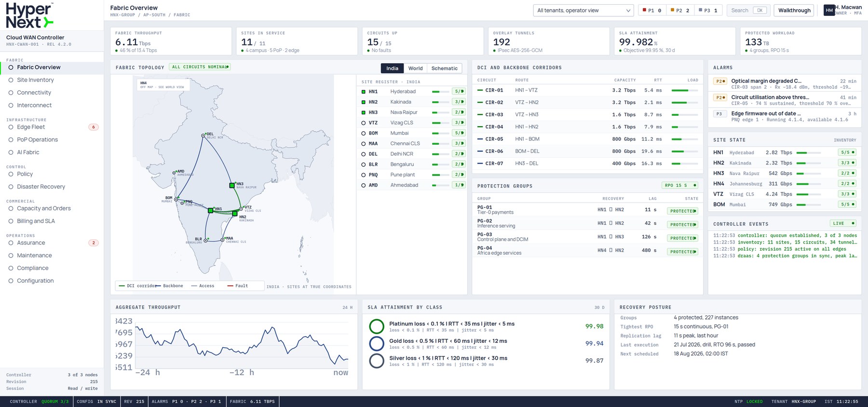Switch topology to the India view
Screen dimensions: 868x407
[x=392, y=68]
